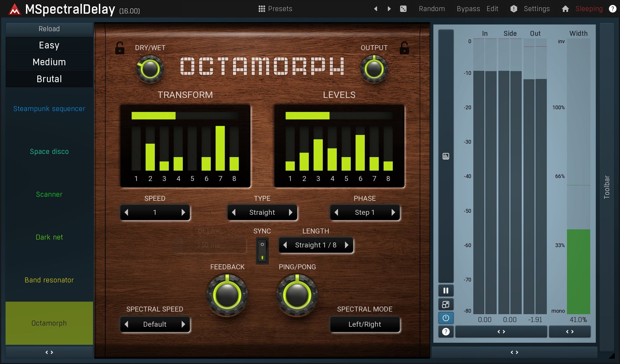Click the home icon in the top bar
This screenshot has width=620, height=364.
pos(565,9)
